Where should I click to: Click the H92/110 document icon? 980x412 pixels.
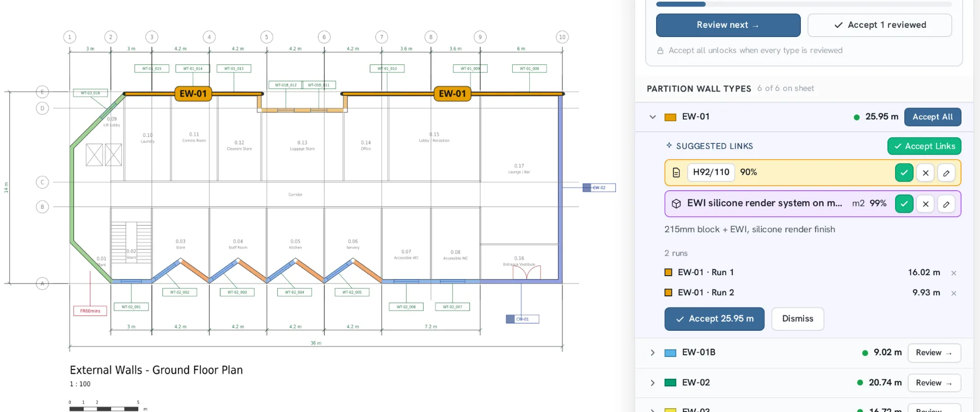pyautogui.click(x=676, y=172)
